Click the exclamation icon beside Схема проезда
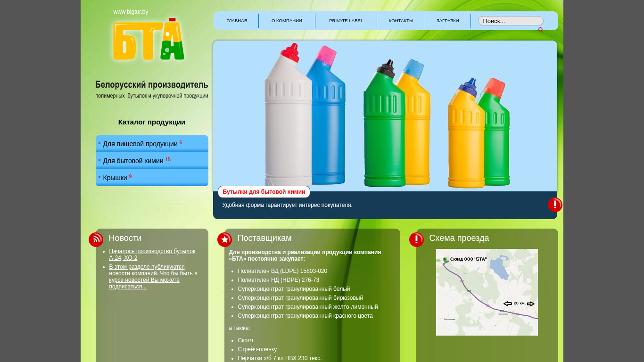644x362 pixels. point(416,239)
